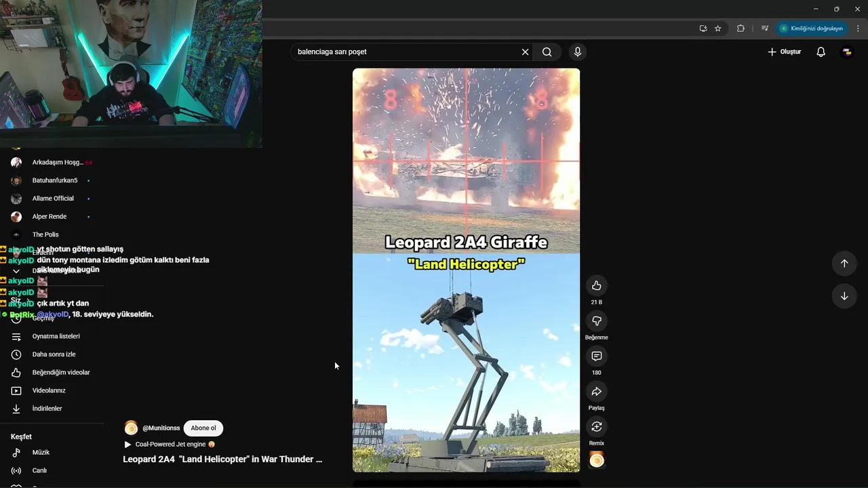
Task: Open browser extensions puzzle icon
Action: pyautogui.click(x=741, y=28)
